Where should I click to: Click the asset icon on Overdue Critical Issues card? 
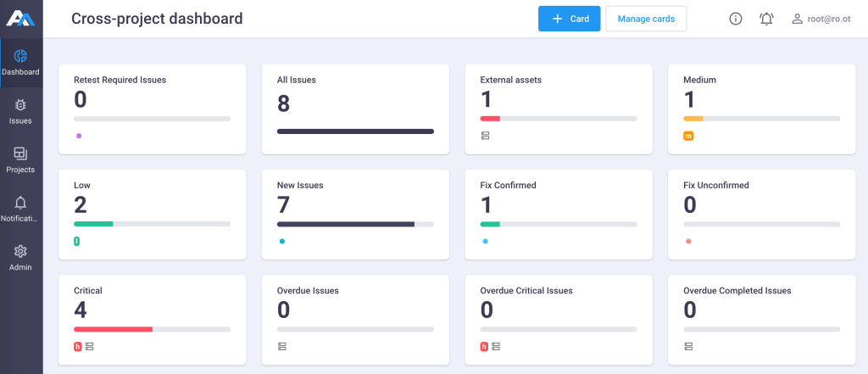(x=496, y=346)
